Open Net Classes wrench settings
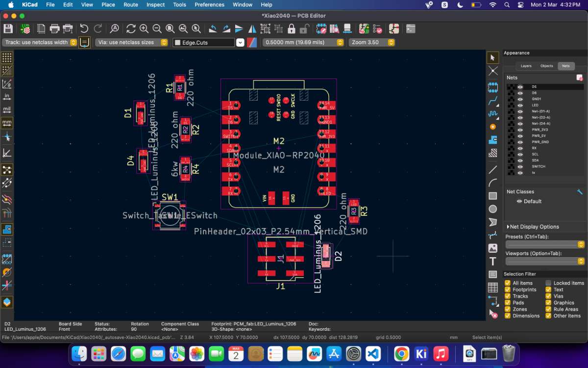 (x=580, y=192)
